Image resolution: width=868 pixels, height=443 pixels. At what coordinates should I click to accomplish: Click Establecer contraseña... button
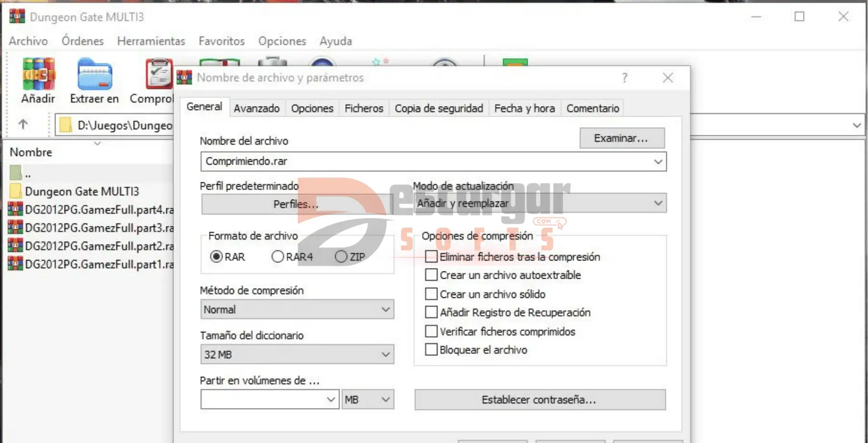click(x=540, y=400)
